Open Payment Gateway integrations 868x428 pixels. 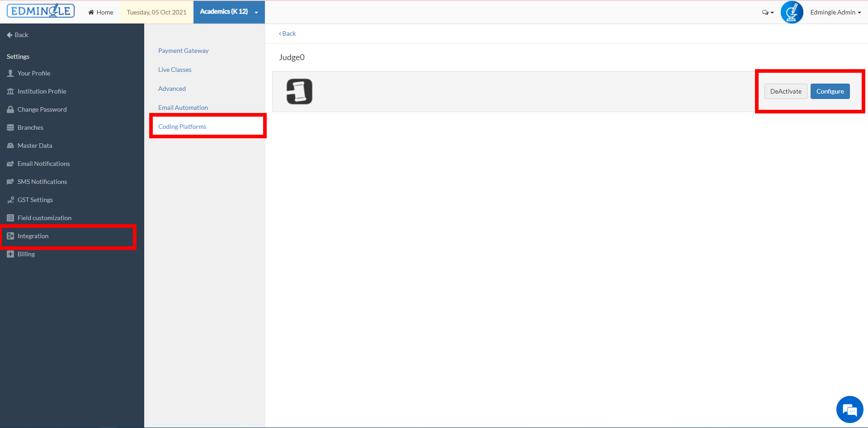[x=184, y=51]
